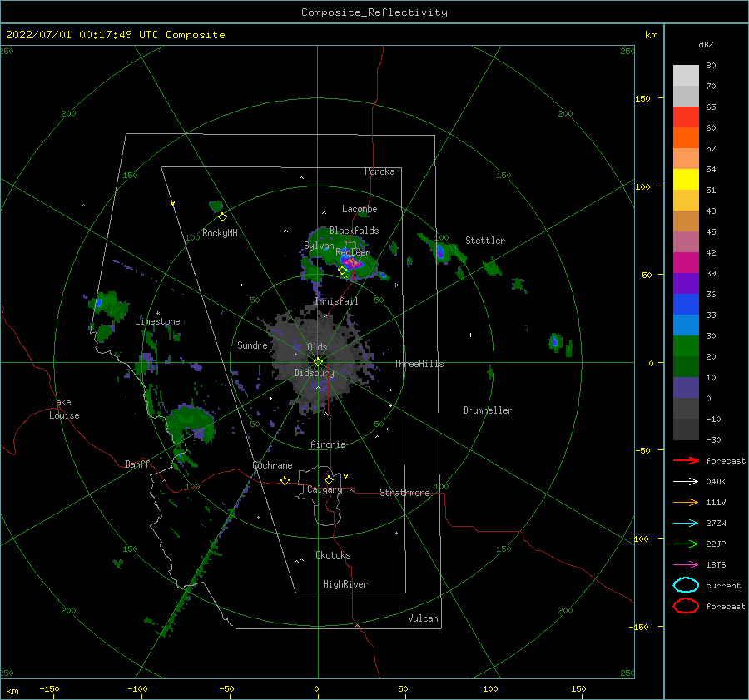
Task: Click the Drumheller city label
Action: 488,410
